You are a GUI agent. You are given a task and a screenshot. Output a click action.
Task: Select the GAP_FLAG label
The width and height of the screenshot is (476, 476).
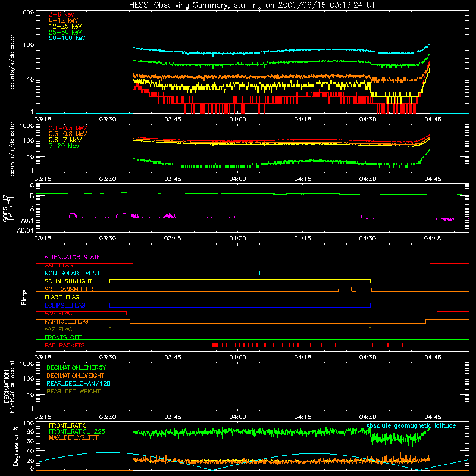click(x=59, y=265)
